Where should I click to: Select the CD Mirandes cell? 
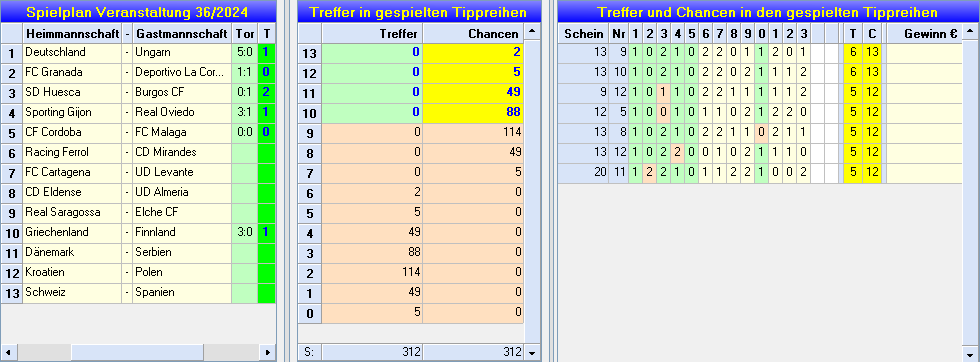point(182,153)
